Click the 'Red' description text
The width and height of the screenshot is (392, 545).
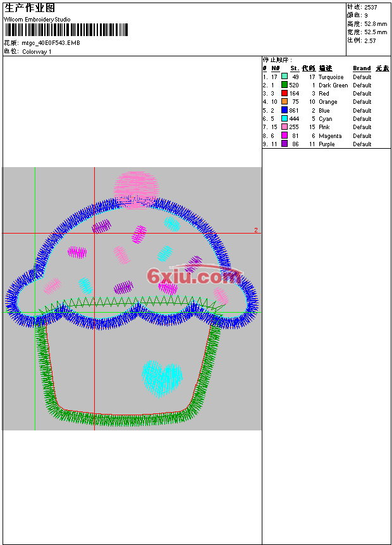[x=324, y=94]
